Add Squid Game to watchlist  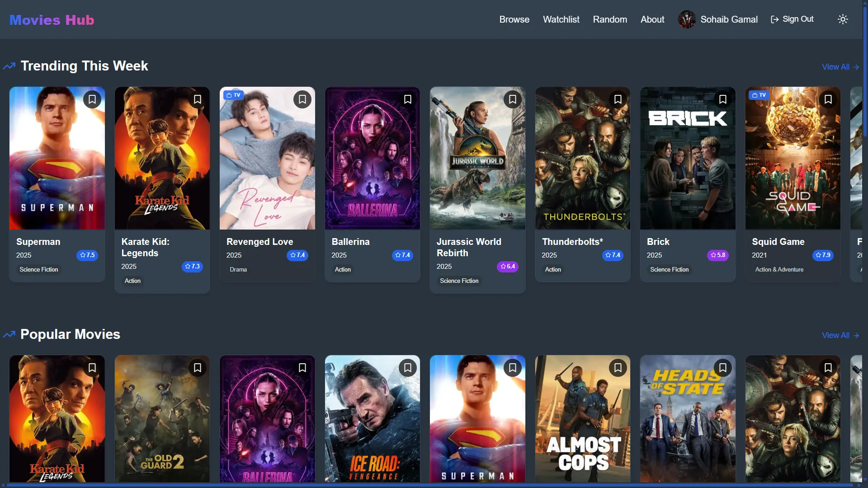click(828, 99)
